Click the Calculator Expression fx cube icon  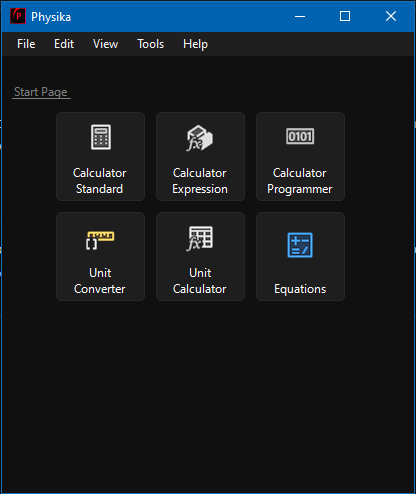[200, 138]
